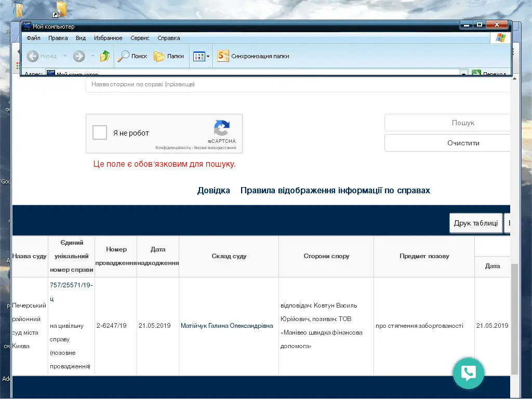
Task: Go up one folder level
Action: click(x=105, y=56)
